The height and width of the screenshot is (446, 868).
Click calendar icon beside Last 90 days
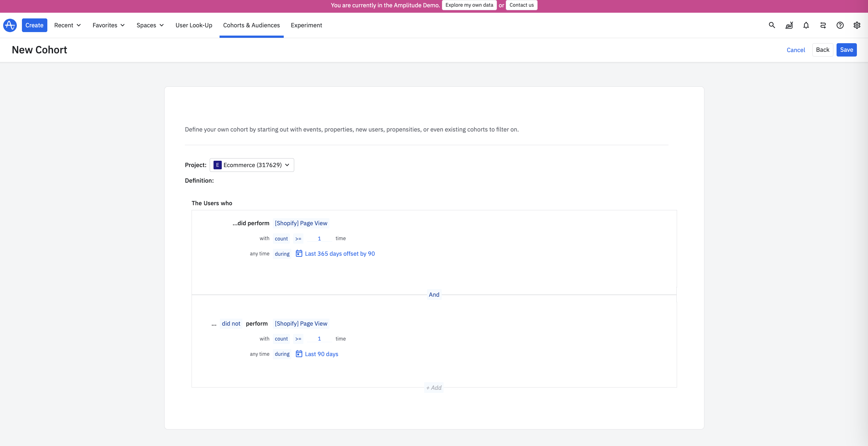pyautogui.click(x=299, y=354)
